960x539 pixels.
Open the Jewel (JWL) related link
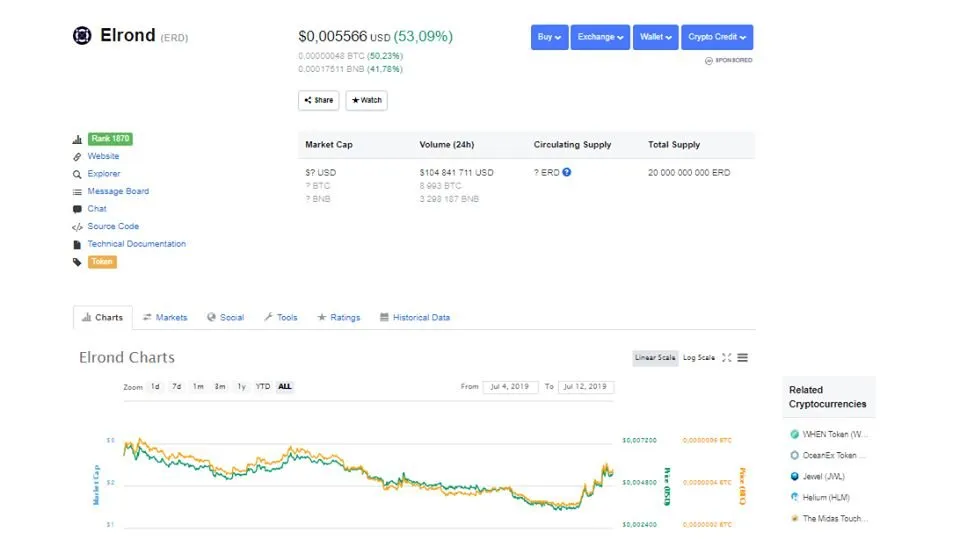tap(823, 476)
